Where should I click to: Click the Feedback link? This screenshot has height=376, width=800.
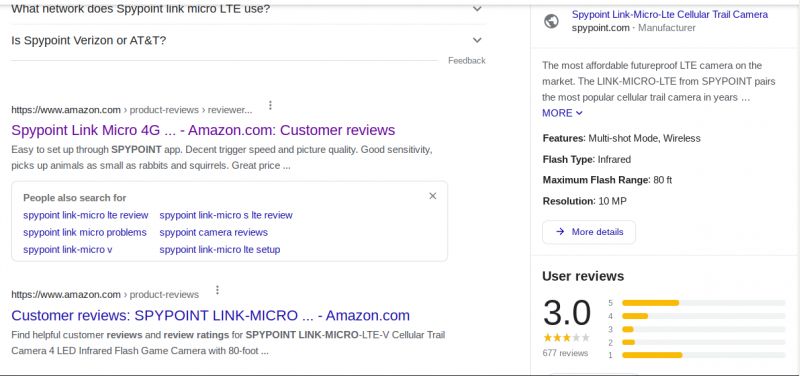pos(467,61)
